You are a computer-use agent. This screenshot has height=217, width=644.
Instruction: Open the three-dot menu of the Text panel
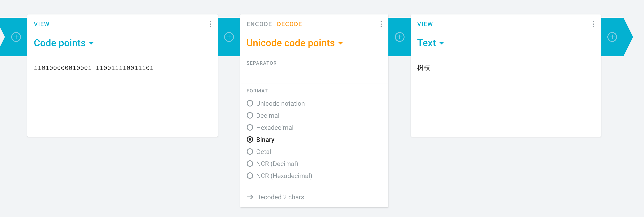(593, 24)
